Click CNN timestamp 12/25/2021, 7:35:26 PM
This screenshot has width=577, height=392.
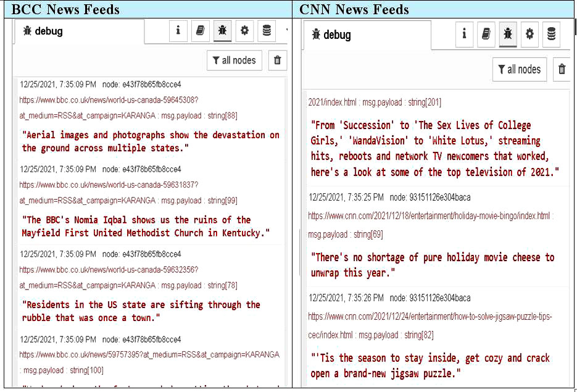(x=346, y=298)
